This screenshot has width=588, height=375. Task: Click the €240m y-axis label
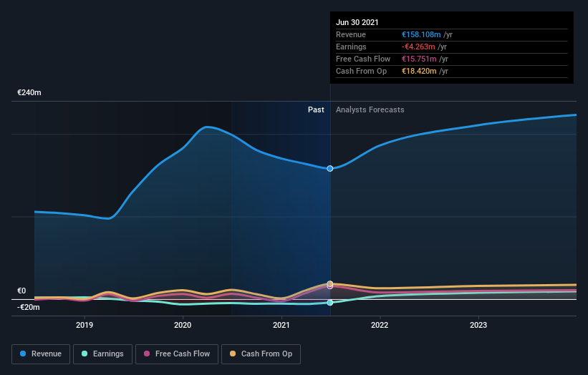click(29, 92)
